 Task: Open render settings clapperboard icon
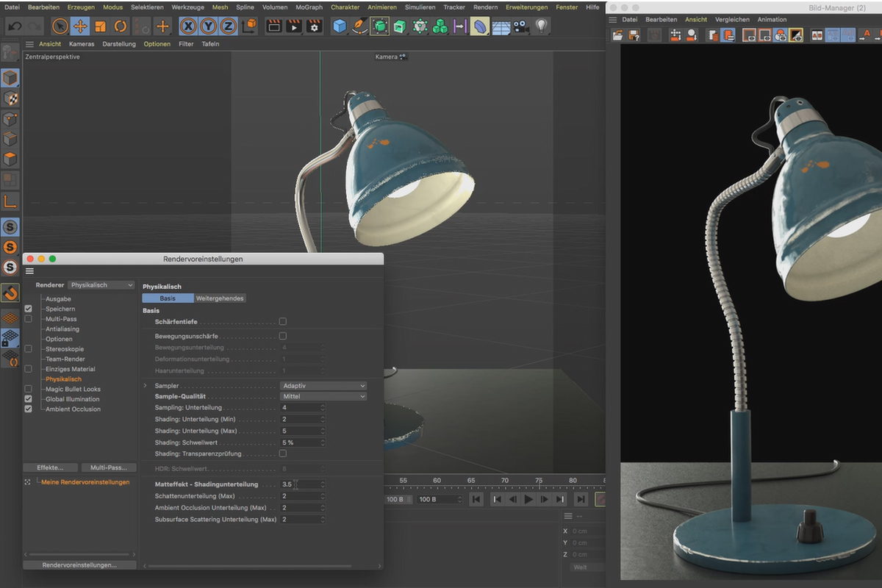click(314, 26)
